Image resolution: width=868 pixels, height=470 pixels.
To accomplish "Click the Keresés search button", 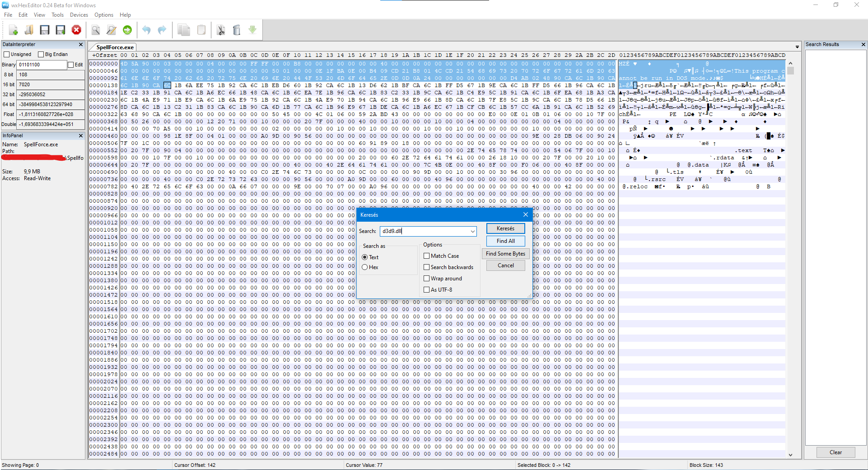I will (505, 228).
